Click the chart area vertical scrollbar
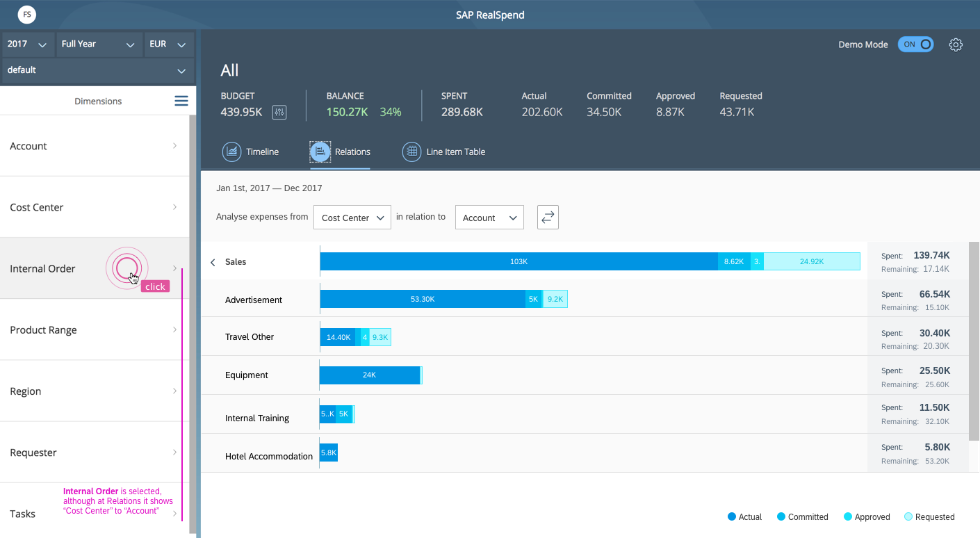The height and width of the screenshot is (538, 980). (x=974, y=341)
